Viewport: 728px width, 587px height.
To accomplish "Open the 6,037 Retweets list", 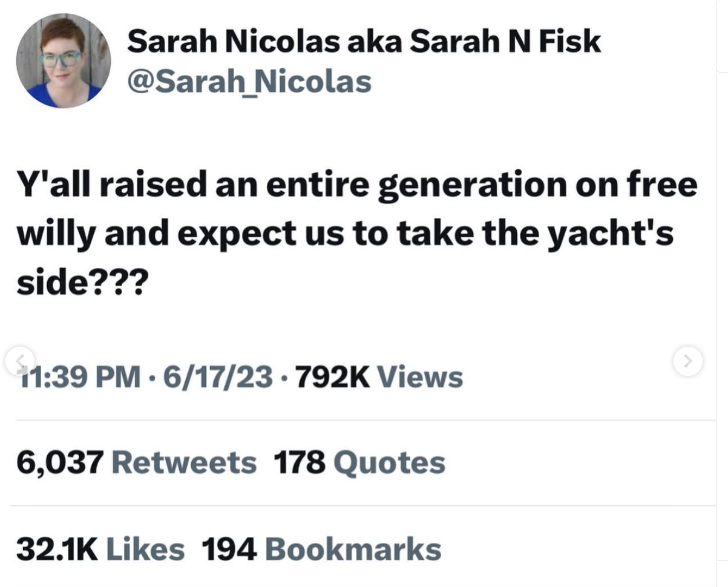I will click(137, 463).
